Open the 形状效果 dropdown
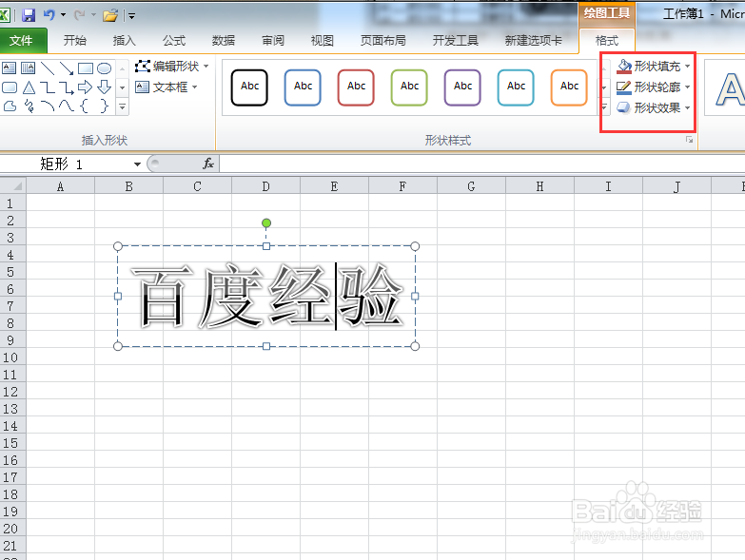This screenshot has height=560, width=745. pos(654,107)
